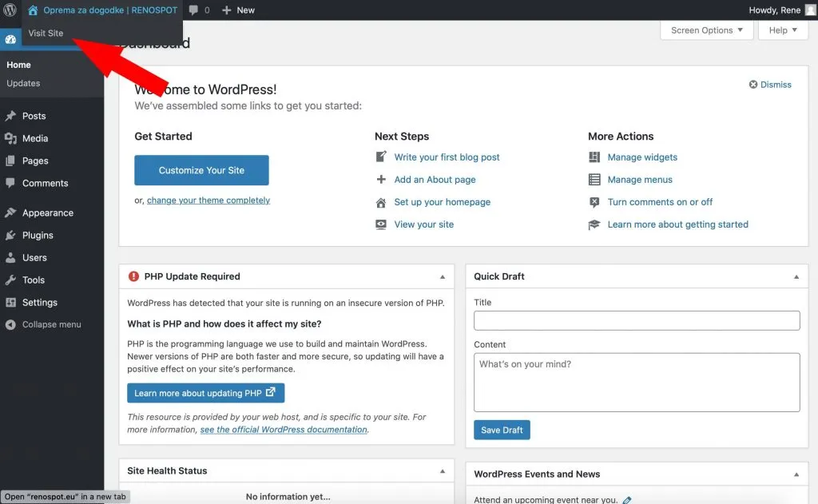Open the official WordPress documentation link

click(284, 430)
